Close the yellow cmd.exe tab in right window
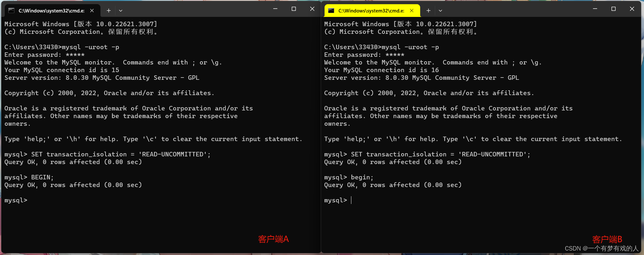Image resolution: width=644 pixels, height=255 pixels. click(412, 11)
